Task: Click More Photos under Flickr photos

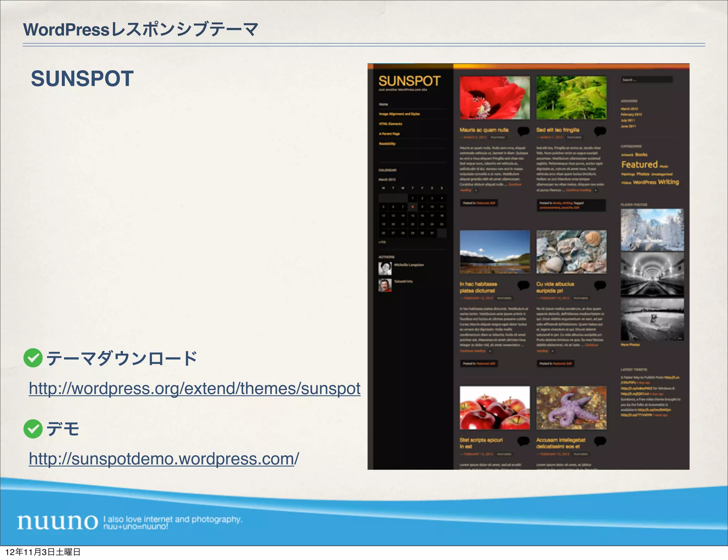Action: [630, 345]
